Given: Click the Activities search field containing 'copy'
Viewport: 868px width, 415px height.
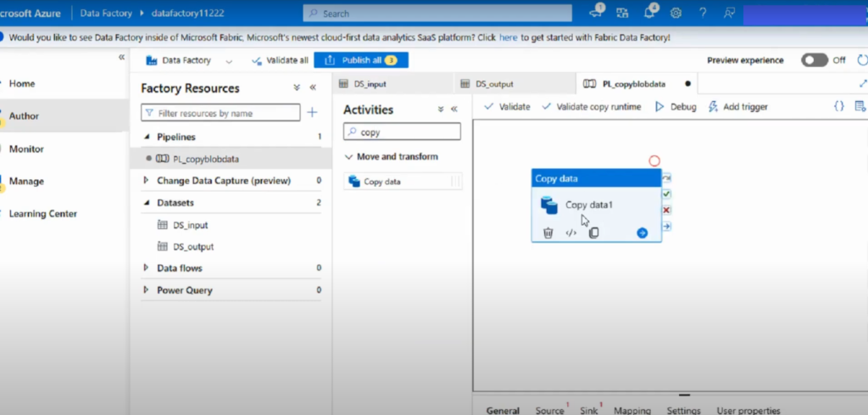Looking at the screenshot, I should pyautogui.click(x=402, y=132).
